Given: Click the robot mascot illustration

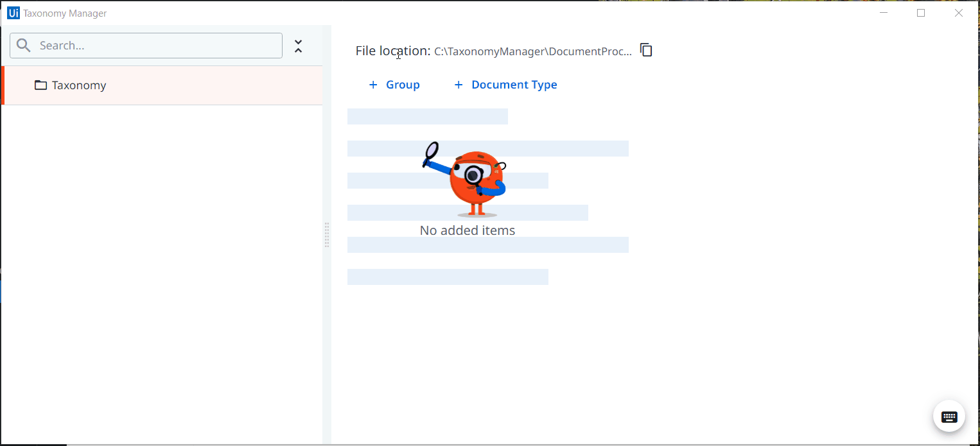Looking at the screenshot, I should 467,180.
